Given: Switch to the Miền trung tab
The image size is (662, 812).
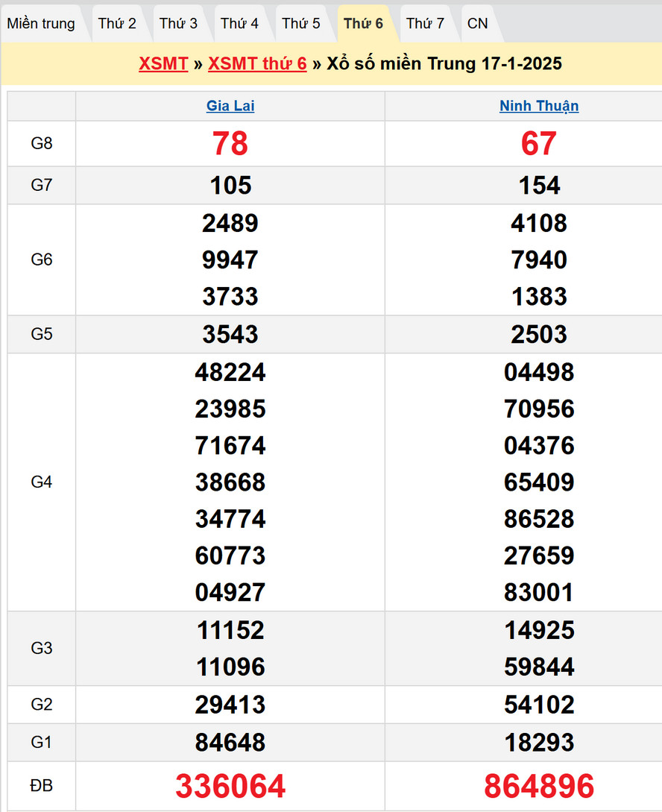Looking at the screenshot, I should (41, 24).
